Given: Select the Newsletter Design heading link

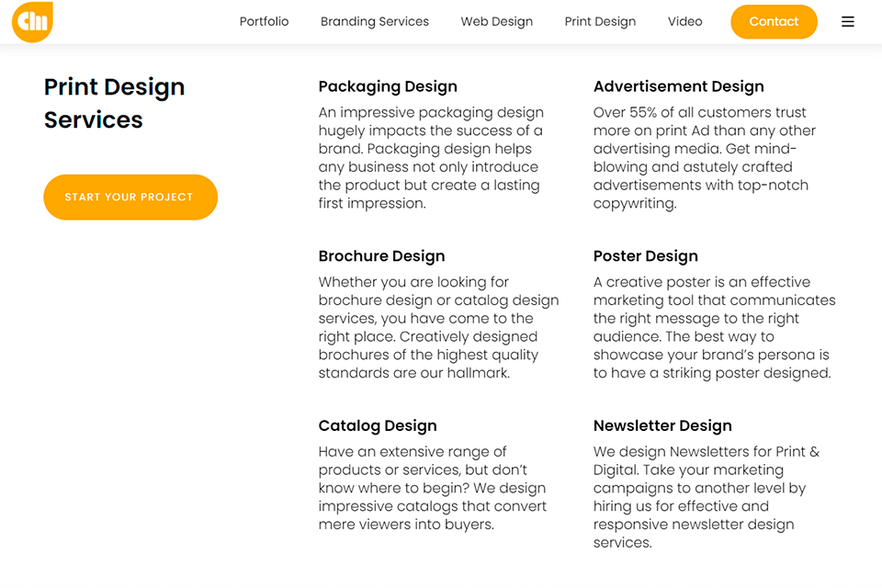Looking at the screenshot, I should (x=661, y=426).
